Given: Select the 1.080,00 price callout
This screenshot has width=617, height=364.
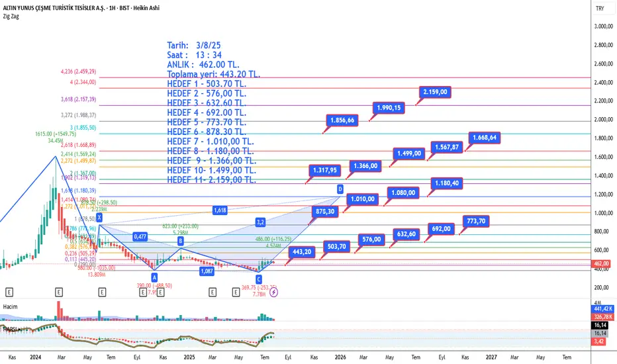Looking at the screenshot, I should 403,193.
